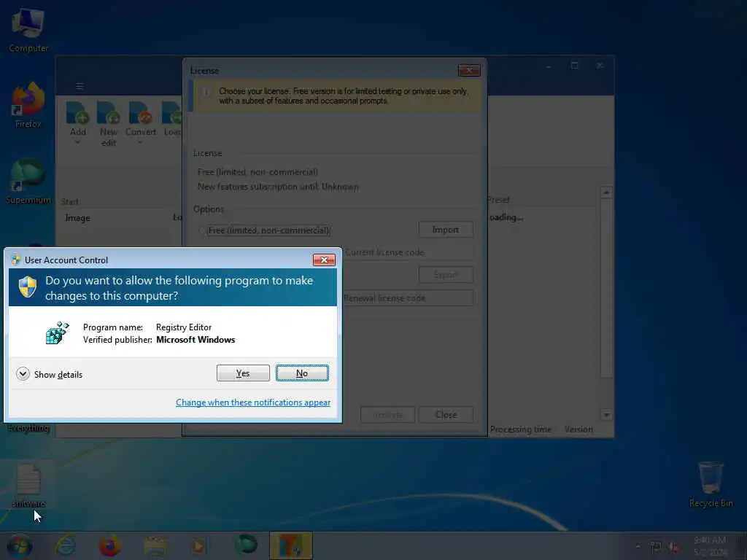
Task: Select the software file desktop icon
Action: 28,486
